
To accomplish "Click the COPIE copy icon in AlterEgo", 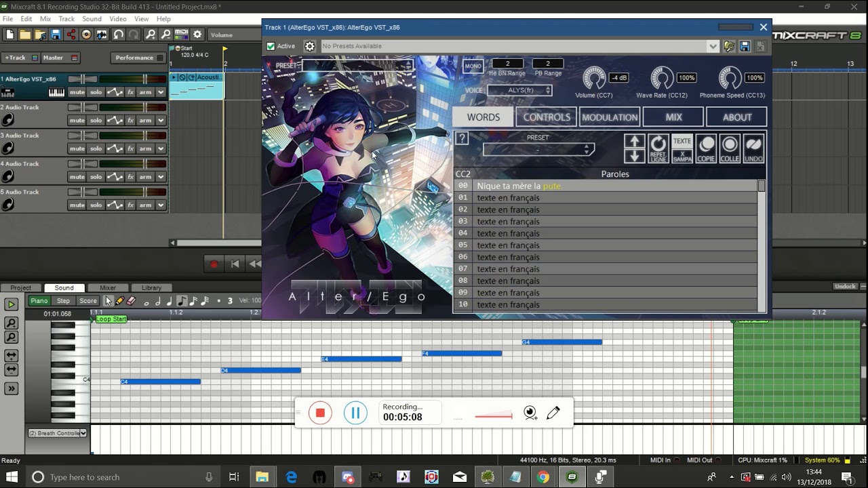I will pyautogui.click(x=706, y=148).
